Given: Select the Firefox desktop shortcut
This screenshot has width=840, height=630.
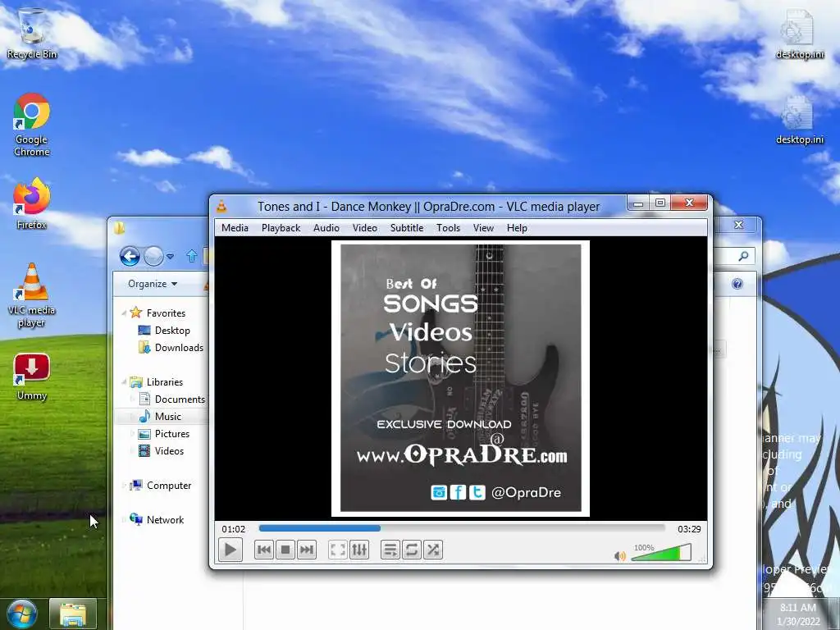Looking at the screenshot, I should pos(32,203).
